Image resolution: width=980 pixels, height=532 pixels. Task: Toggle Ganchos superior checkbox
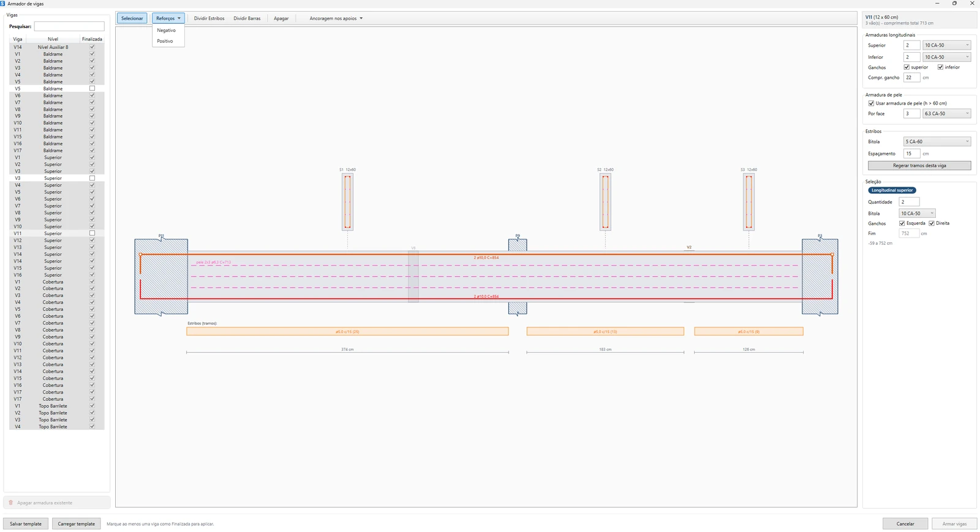[907, 67]
